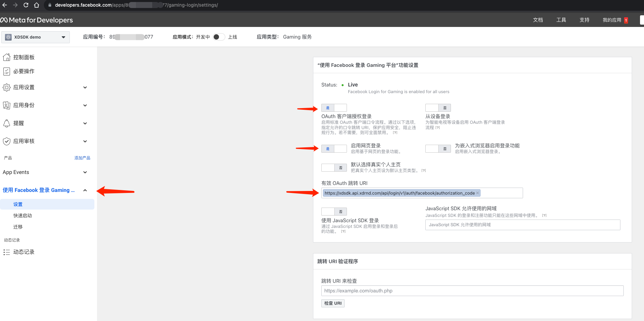Click the 提醒 bell icon

[7, 123]
